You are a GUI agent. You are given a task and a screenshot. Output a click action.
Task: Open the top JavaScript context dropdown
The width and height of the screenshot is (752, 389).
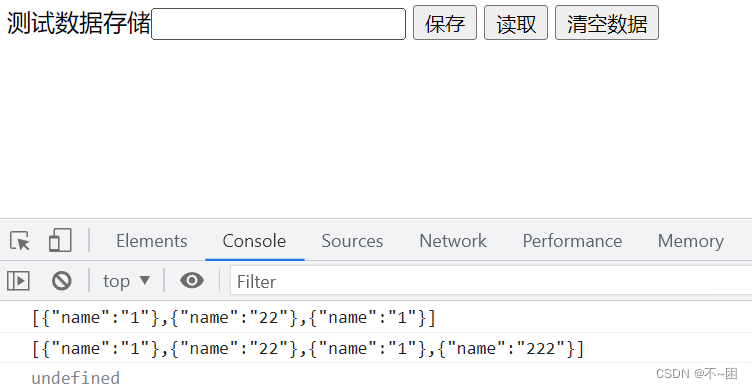click(x=127, y=281)
